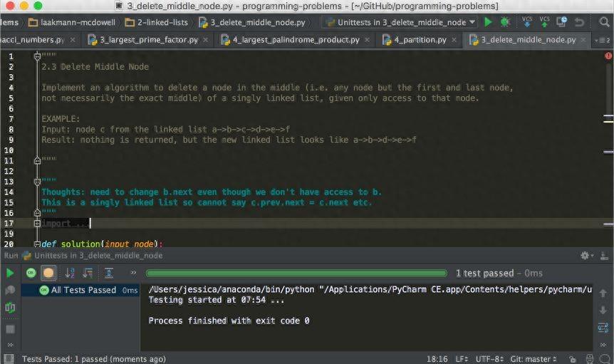Rerun tests from the Run panel

click(x=10, y=273)
